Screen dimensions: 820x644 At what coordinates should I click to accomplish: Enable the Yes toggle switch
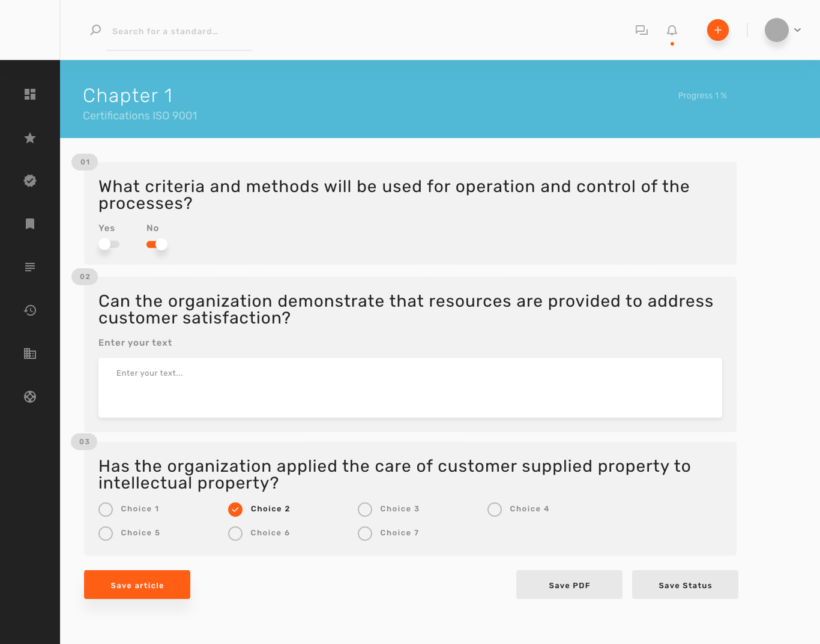point(109,244)
